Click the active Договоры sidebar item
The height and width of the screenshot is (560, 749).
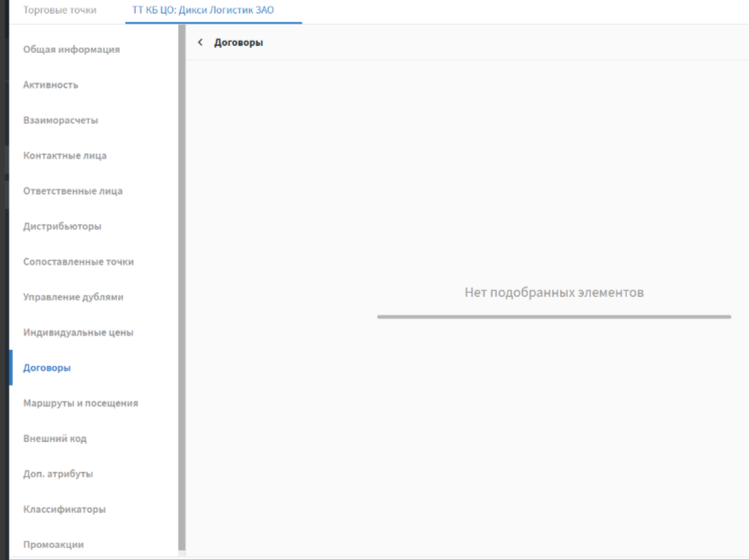47,368
